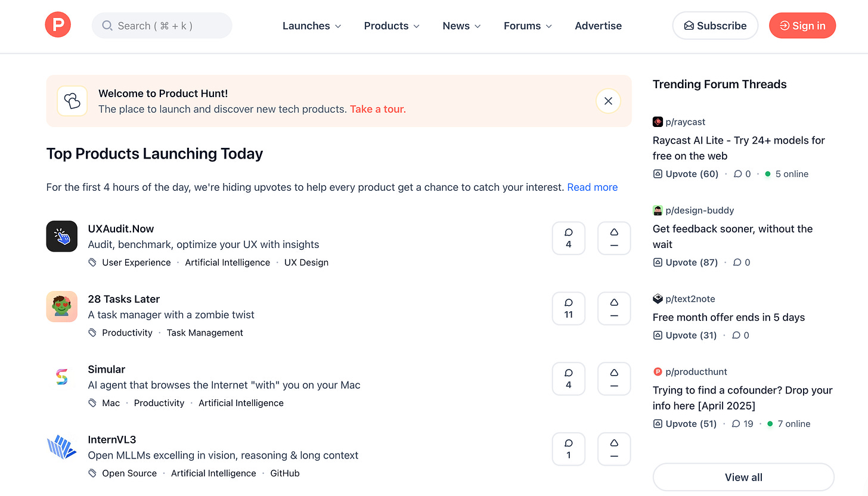Click Productivity tag under 28 Tasks Later
The height and width of the screenshot is (496, 868).
pos(127,333)
